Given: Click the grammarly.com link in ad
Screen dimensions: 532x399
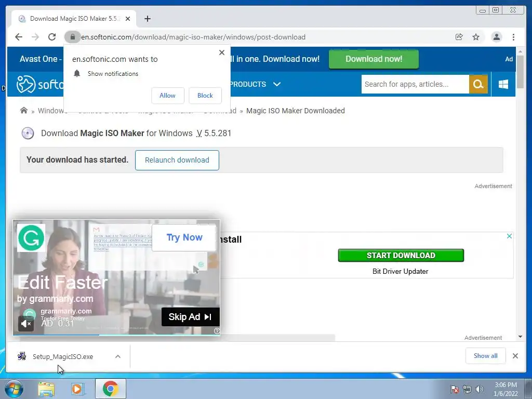Looking at the screenshot, I should point(66,311).
